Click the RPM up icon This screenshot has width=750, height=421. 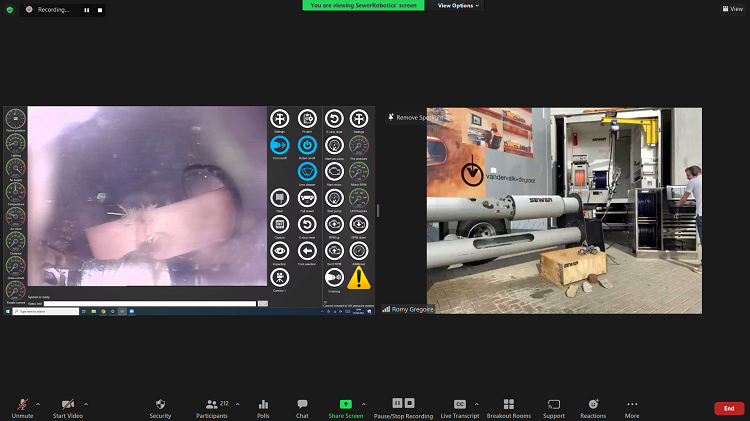click(x=334, y=224)
